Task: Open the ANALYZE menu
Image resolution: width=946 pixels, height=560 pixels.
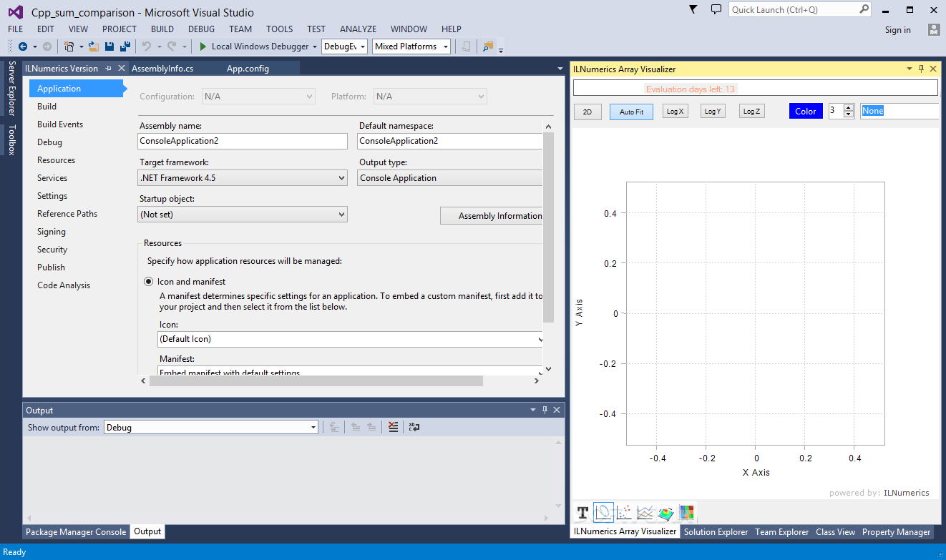Action: click(358, 29)
